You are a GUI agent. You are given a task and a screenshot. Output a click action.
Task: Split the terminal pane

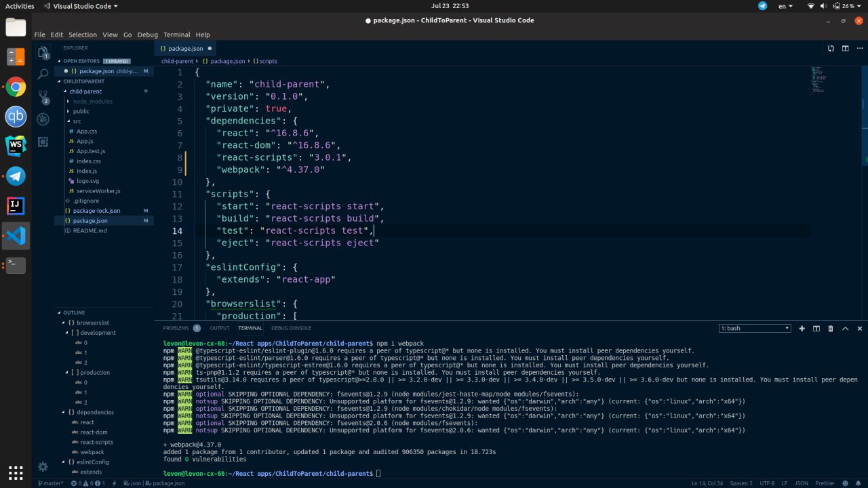pos(816,328)
